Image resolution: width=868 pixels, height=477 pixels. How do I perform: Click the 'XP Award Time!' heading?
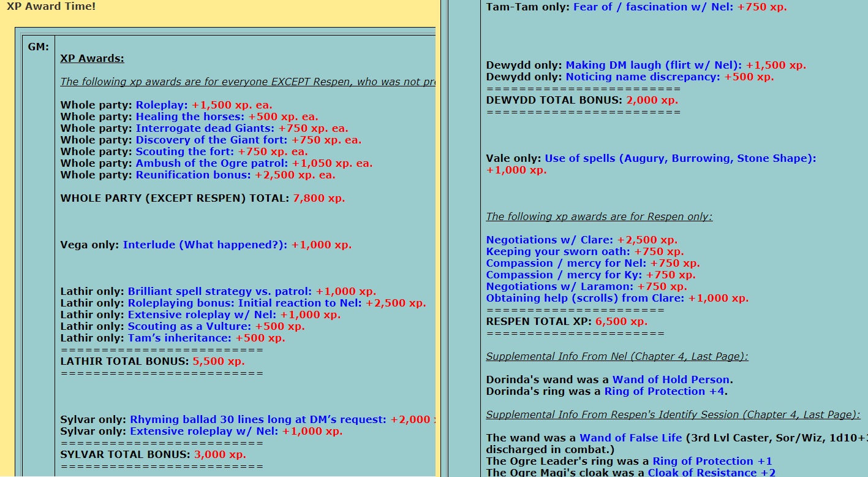(x=51, y=7)
